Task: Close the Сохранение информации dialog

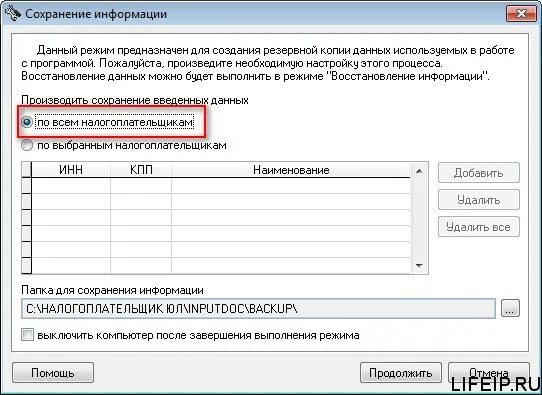Action: click(521, 13)
